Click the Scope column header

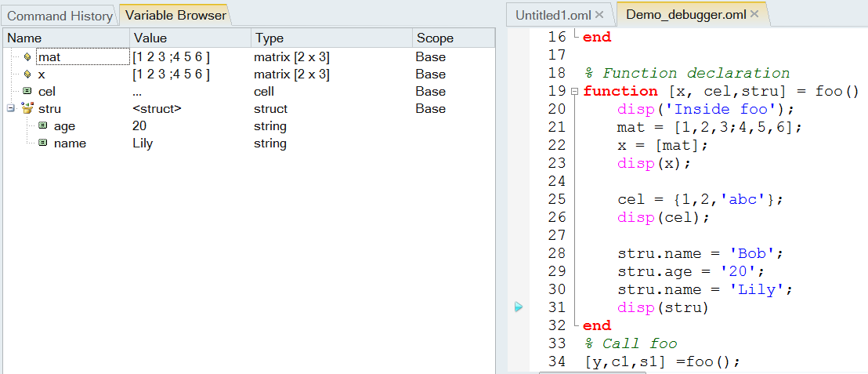(x=453, y=38)
